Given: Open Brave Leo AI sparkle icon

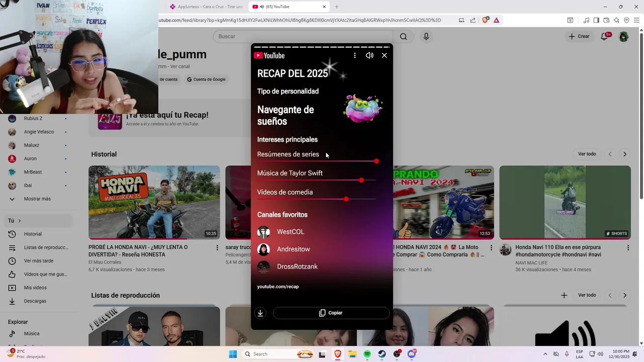Looking at the screenshot, I should [x=616, y=20].
